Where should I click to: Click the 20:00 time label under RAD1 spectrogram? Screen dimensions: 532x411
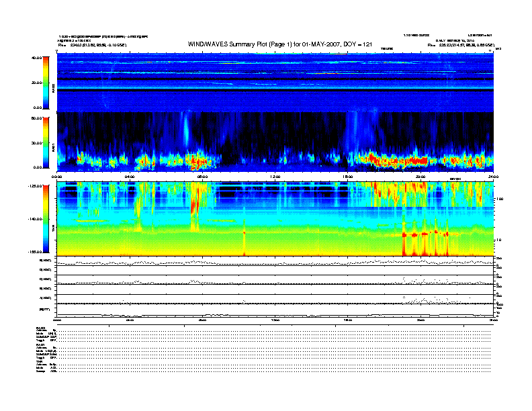(420, 177)
